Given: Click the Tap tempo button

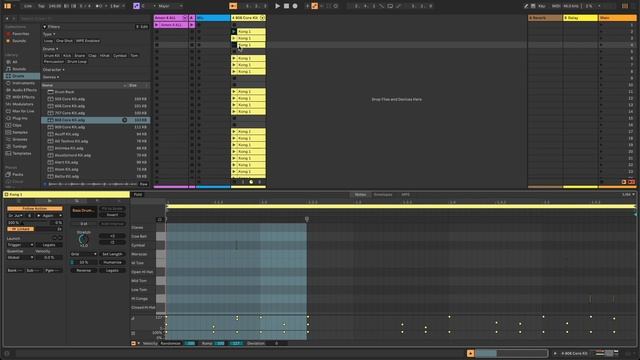Looking at the screenshot, I should [41, 6].
